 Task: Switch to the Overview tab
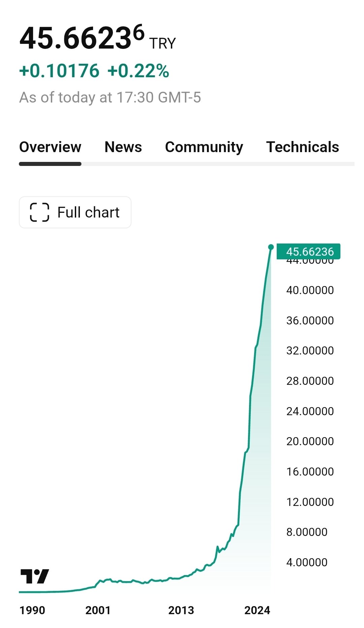point(50,147)
